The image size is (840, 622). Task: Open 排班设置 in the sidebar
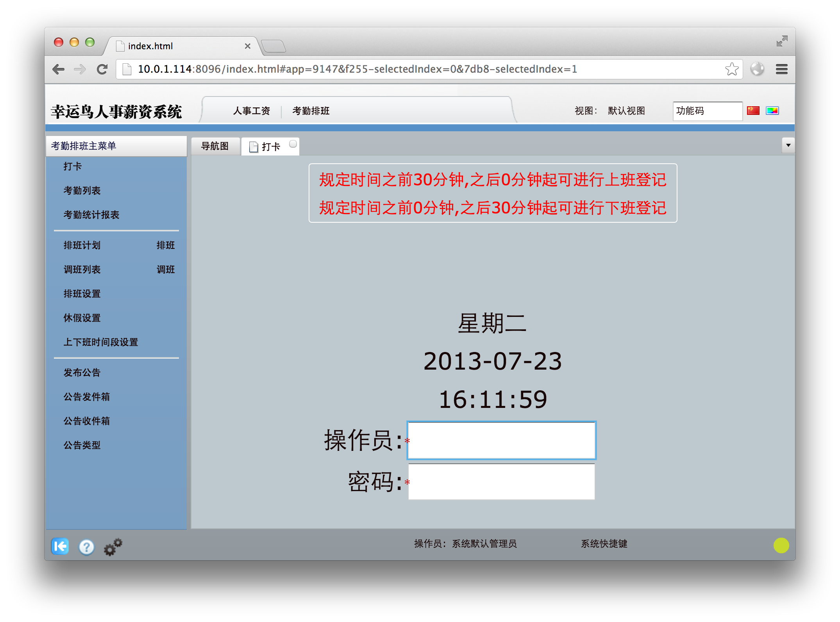point(82,294)
